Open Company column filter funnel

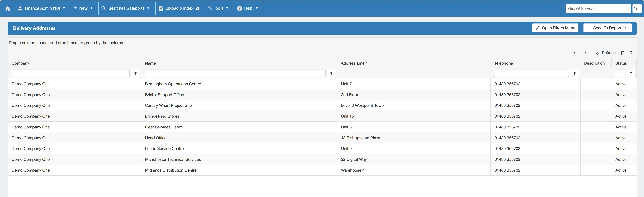coord(135,73)
